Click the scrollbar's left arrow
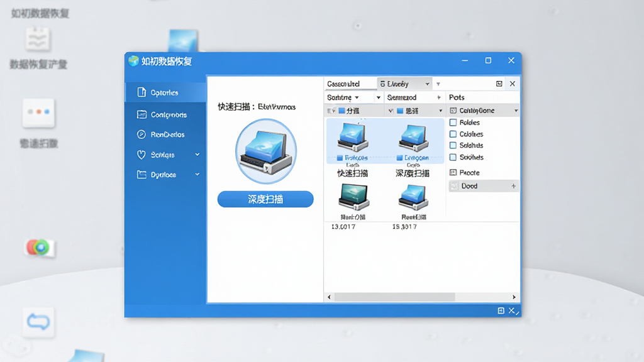Viewport: 644px width, 362px height. pyautogui.click(x=329, y=297)
